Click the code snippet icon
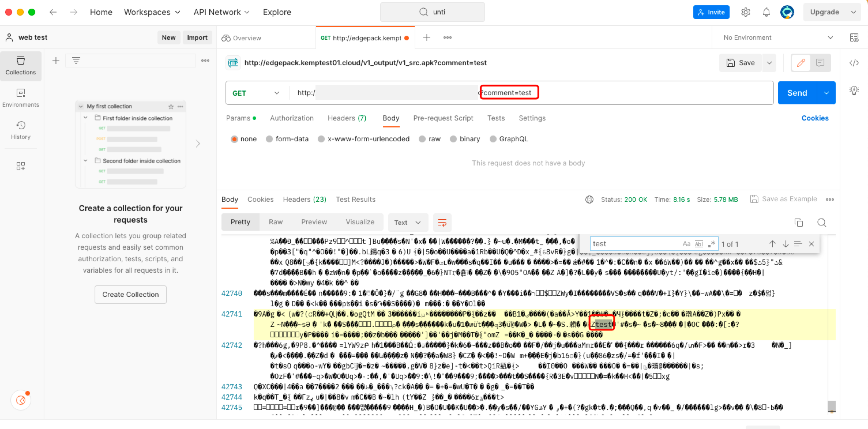Screen dimensions: 868x429 point(854,63)
